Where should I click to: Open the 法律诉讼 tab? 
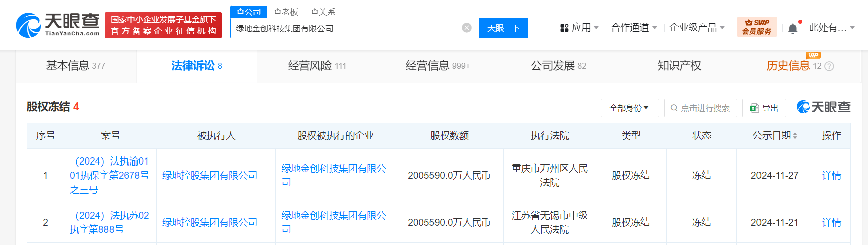tap(196, 66)
